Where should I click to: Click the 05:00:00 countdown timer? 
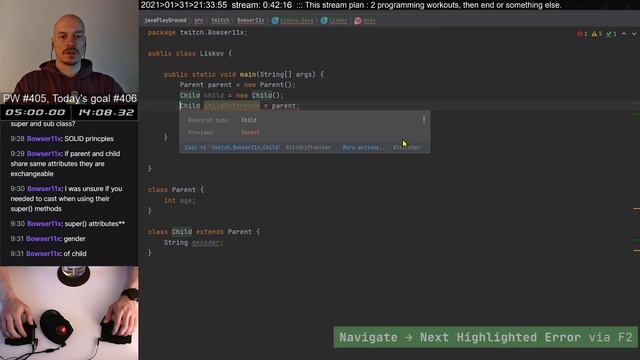point(35,113)
